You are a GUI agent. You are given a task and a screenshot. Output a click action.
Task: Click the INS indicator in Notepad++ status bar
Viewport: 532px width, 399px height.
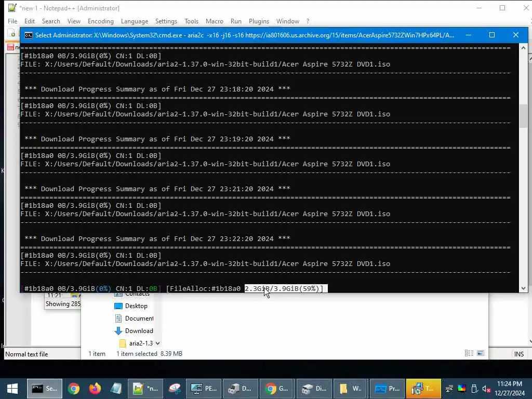(519, 354)
